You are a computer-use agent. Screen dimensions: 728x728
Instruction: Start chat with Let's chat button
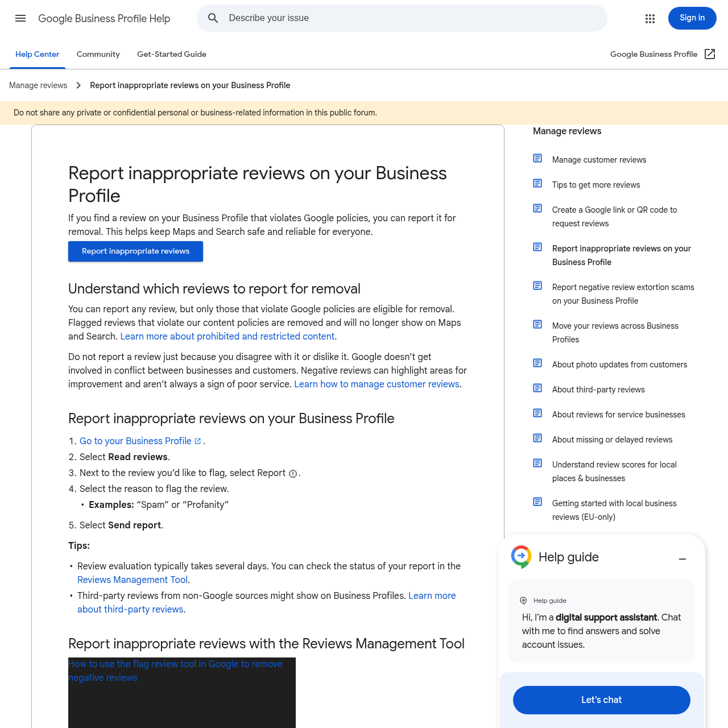(x=602, y=700)
